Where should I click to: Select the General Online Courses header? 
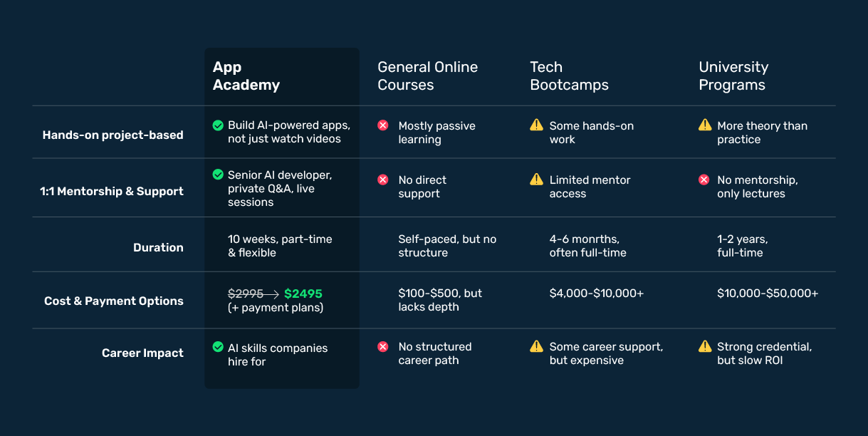tap(428, 76)
